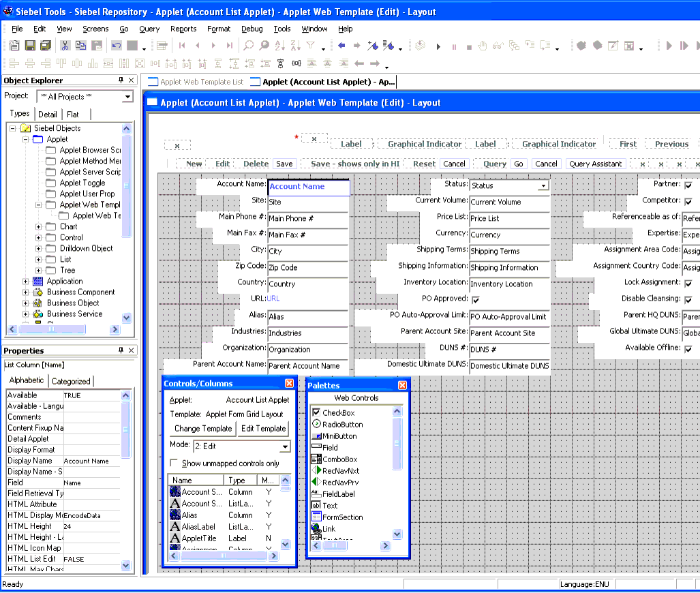Click the New Query magnifier icon
700x593 pixels.
click(249, 46)
